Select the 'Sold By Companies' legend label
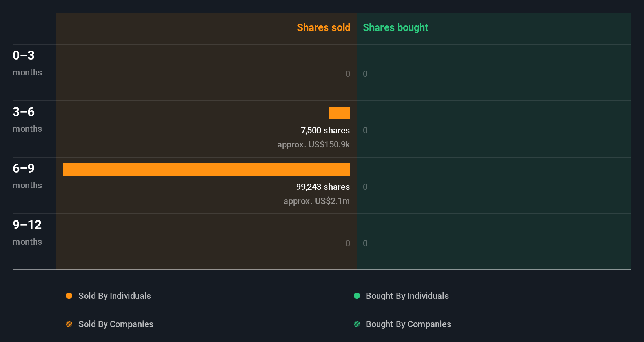The width and height of the screenshot is (644, 342). click(x=116, y=324)
